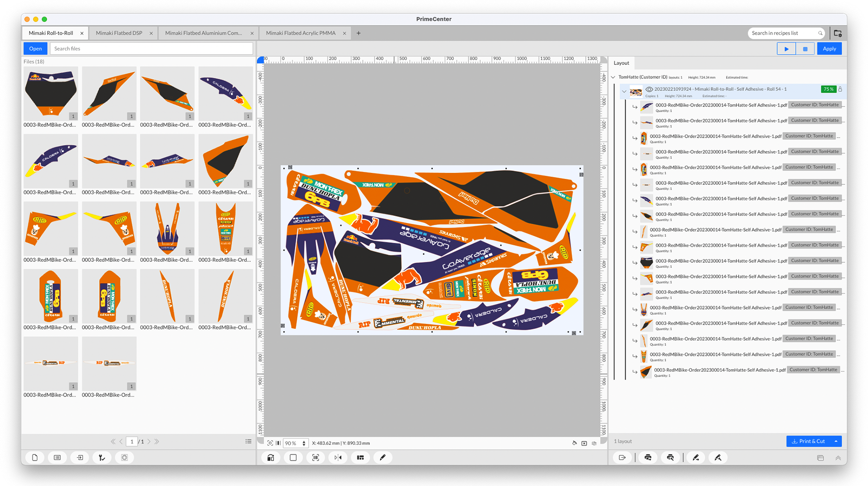Click the fit-to-view icon beside zoom field

(270, 443)
